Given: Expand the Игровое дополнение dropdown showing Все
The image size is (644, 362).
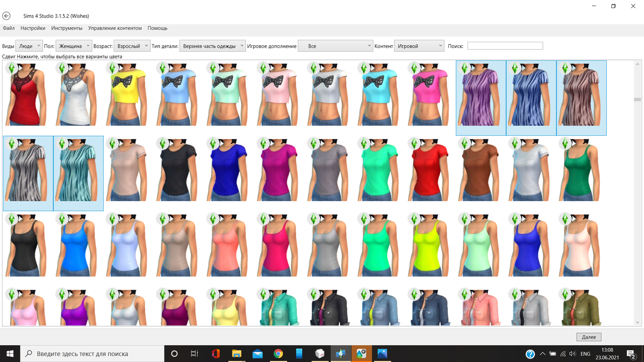Looking at the screenshot, I should pos(336,46).
